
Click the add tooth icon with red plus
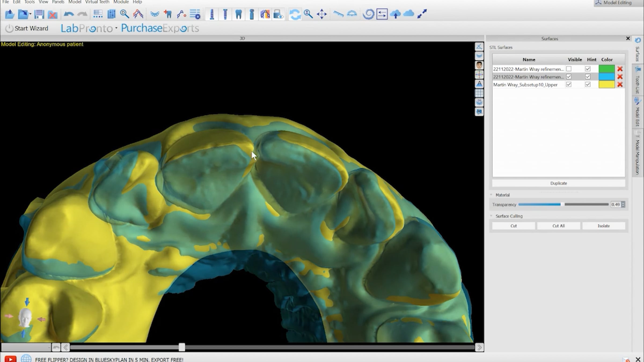tap(168, 14)
